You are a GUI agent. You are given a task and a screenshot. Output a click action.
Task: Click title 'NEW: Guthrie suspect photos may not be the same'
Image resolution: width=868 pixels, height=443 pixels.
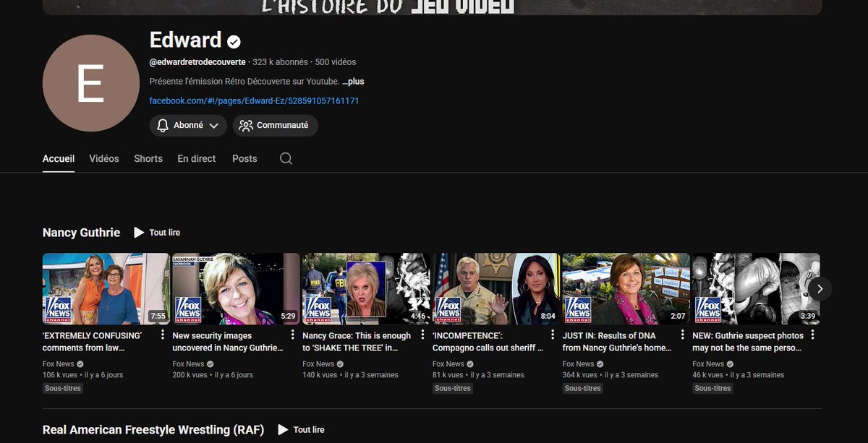pos(747,342)
